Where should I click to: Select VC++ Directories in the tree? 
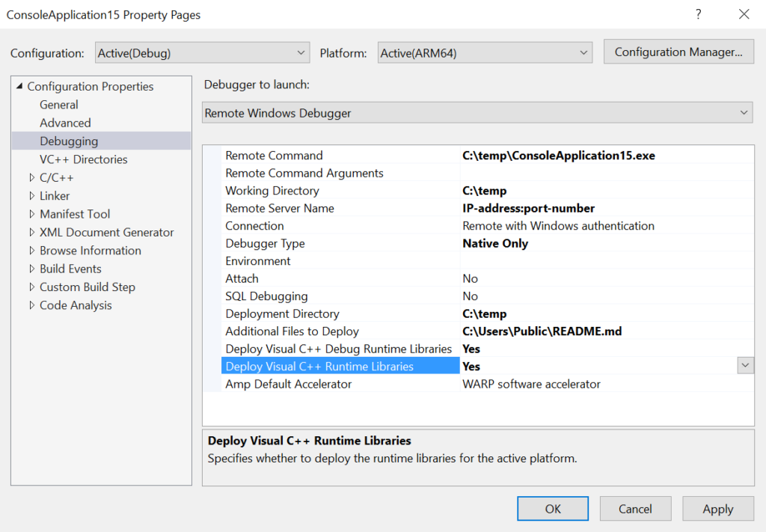point(84,159)
